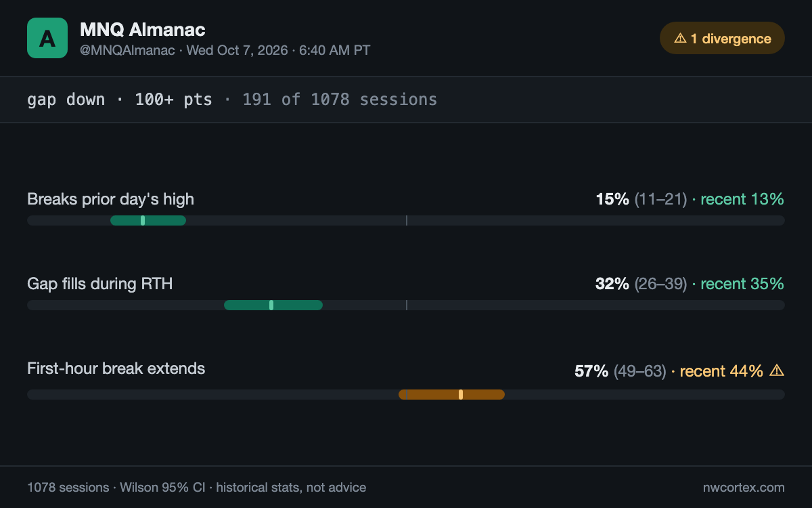Click the warning icon beside recent 44%
Screen dimensions: 812x508
coord(777,371)
